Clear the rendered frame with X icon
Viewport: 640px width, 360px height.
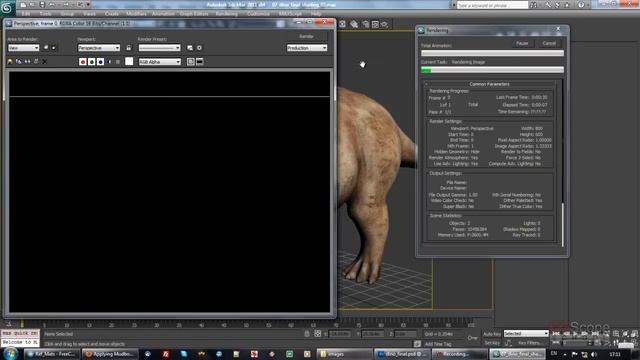click(44, 62)
